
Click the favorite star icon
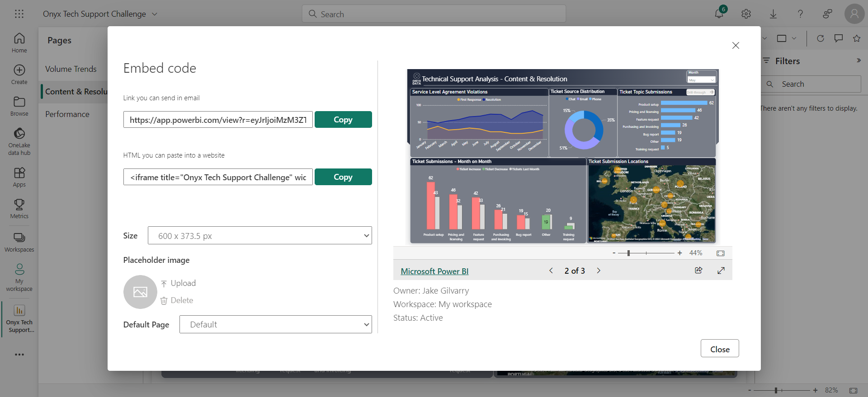[857, 38]
